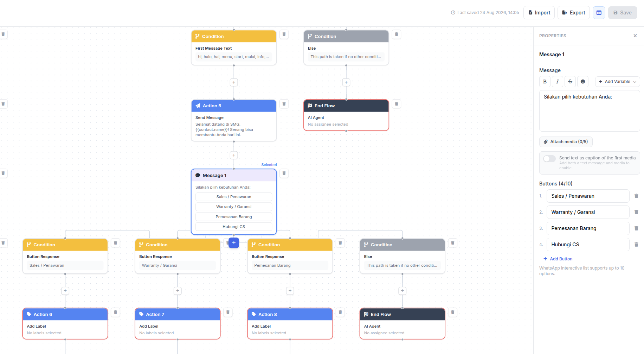Add a new button option
Image resolution: width=644 pixels, height=354 pixels.
coord(558,259)
